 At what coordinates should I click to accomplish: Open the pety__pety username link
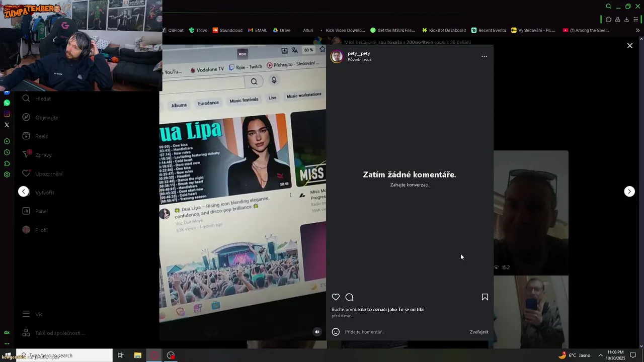[359, 53]
